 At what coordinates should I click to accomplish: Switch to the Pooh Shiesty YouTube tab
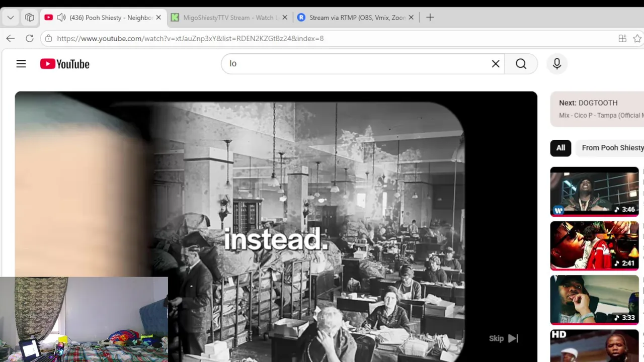pos(103,18)
